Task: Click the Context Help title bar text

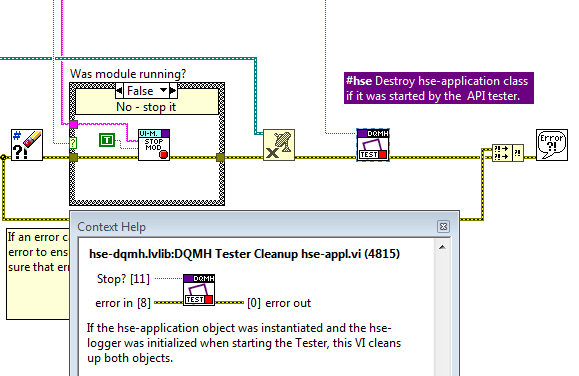Action: click(112, 227)
